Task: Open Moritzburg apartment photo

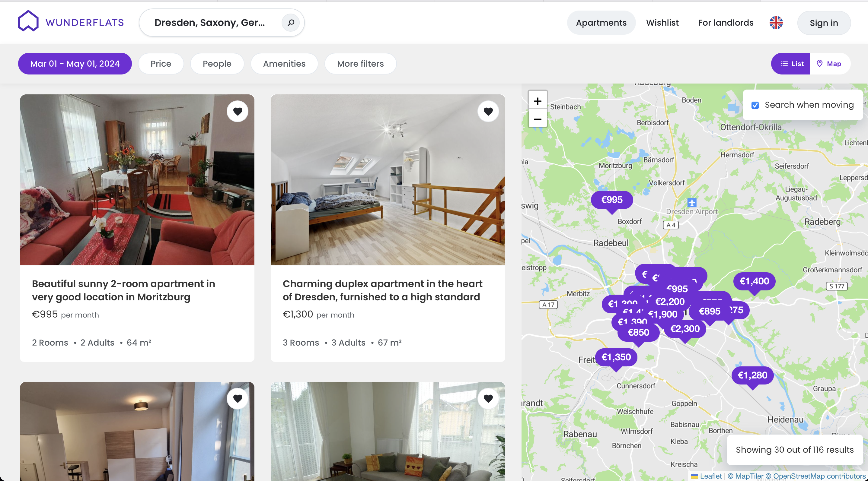Action: point(137,180)
